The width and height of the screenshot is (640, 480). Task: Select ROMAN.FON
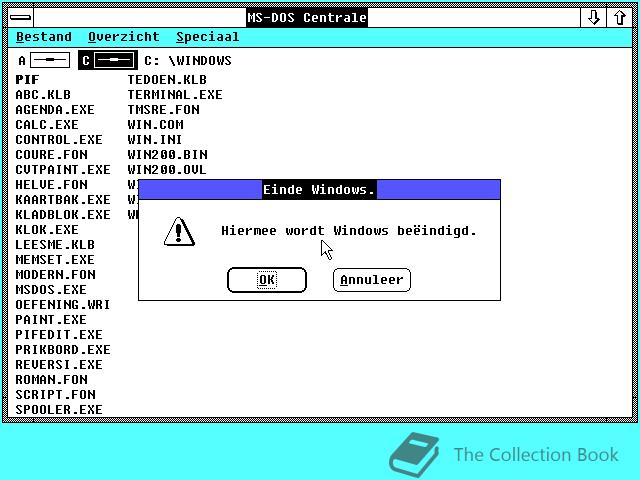51,380
